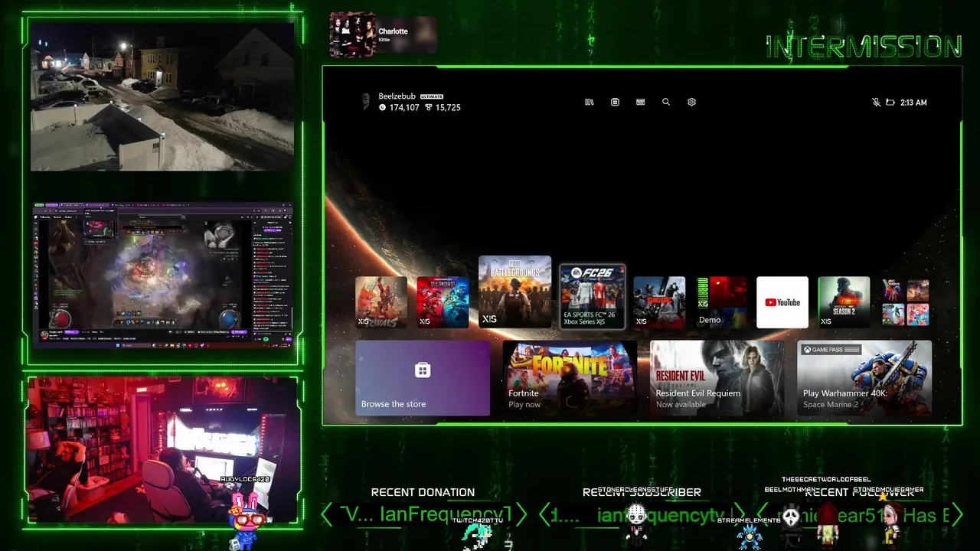Open the Resident Evil Requiem card

717,378
